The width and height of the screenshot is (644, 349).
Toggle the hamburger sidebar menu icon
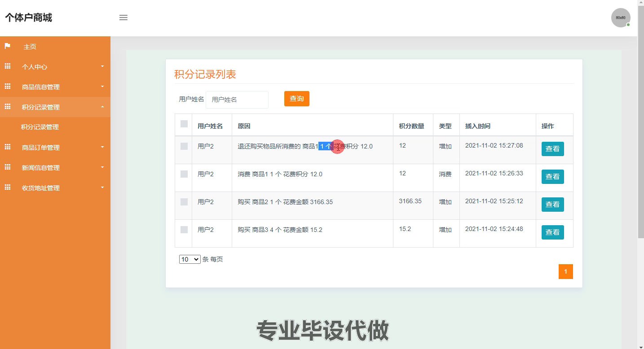point(124,17)
